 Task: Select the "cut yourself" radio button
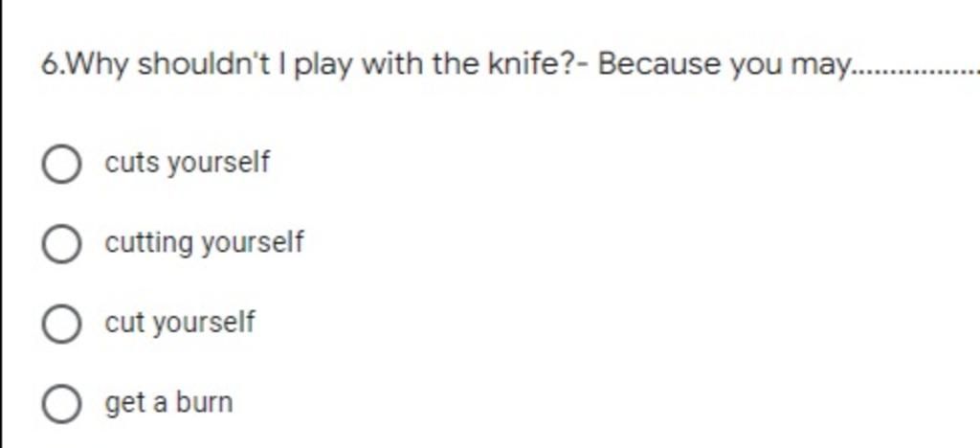[61, 324]
